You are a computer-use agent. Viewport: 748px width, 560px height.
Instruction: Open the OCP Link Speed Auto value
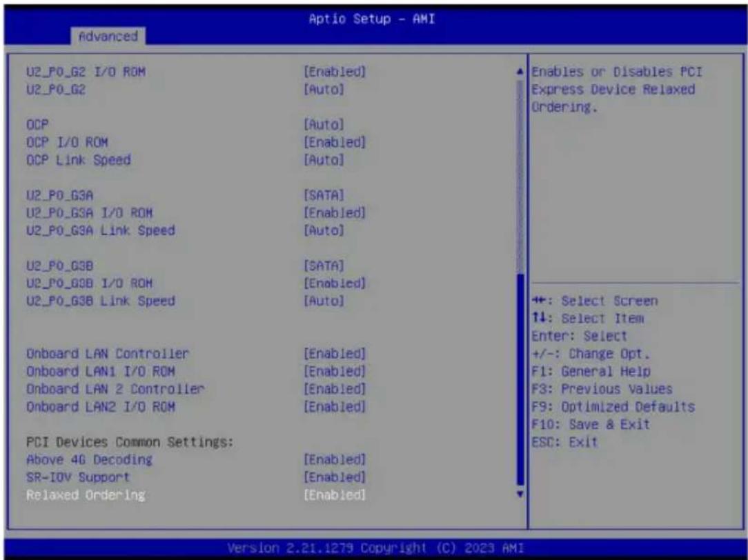click(x=324, y=160)
